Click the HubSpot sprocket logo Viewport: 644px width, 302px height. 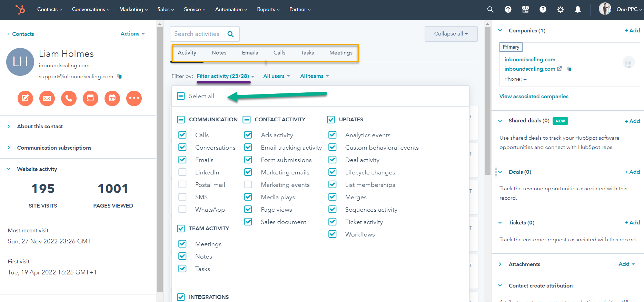[x=20, y=10]
